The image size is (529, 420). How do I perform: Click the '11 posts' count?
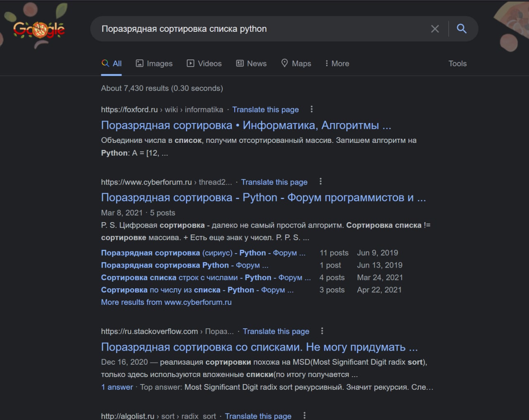[x=334, y=253]
